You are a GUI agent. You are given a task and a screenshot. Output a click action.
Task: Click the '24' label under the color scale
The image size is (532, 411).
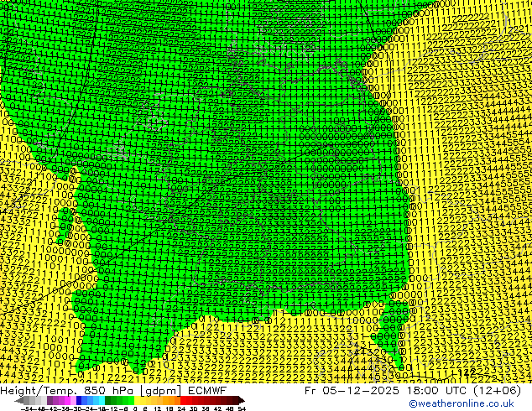[181, 408]
